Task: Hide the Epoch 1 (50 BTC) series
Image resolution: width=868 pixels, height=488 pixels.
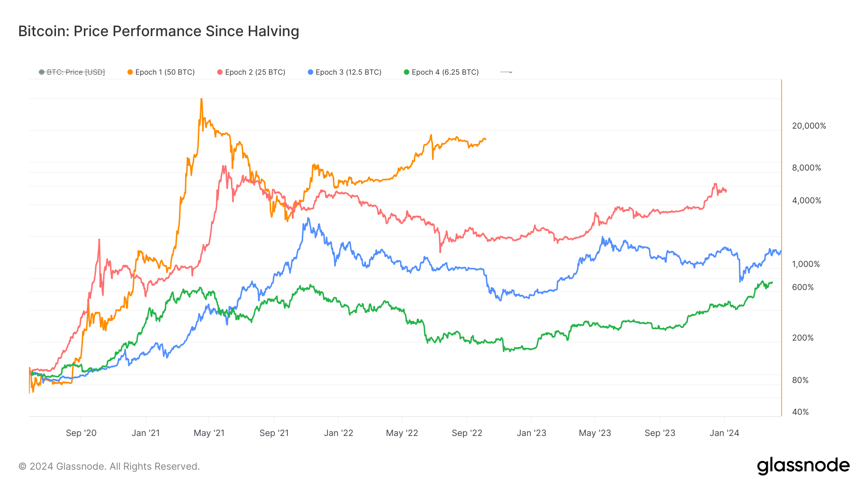Action: [x=165, y=72]
